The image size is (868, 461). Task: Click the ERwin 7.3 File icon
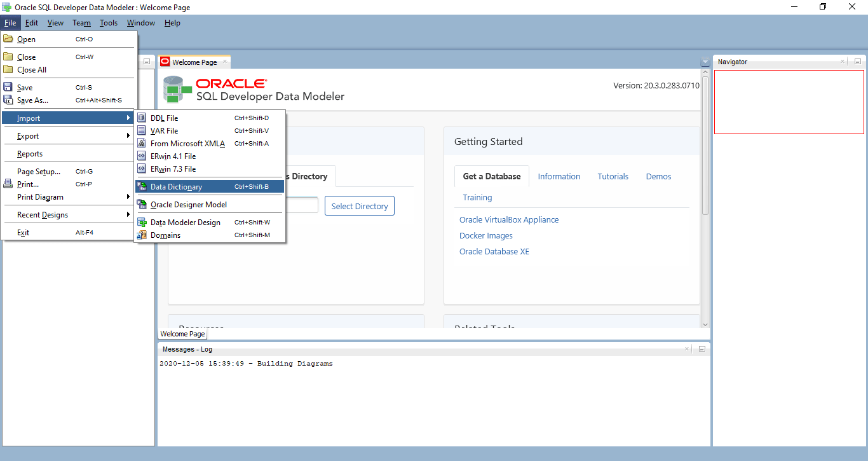coord(142,169)
